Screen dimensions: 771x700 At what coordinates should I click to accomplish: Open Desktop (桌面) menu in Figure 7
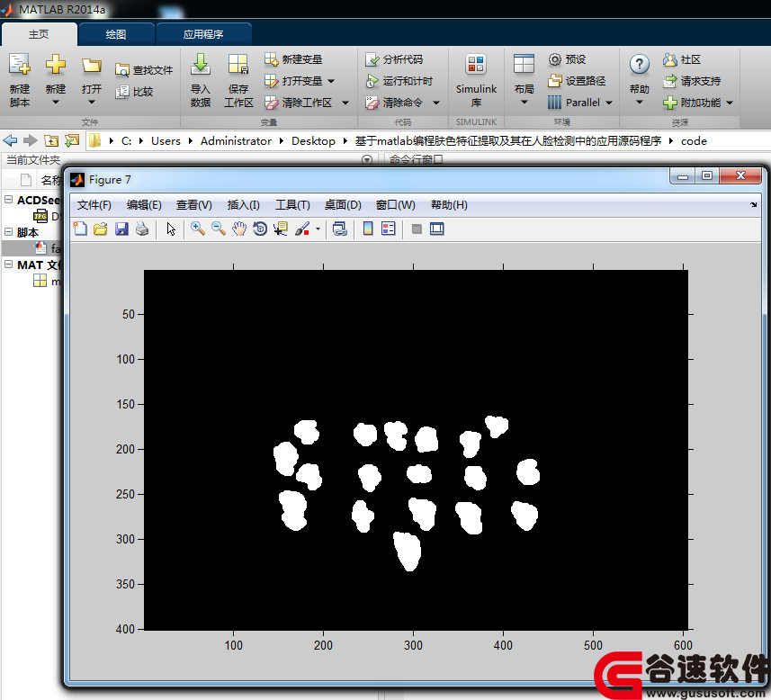(343, 204)
